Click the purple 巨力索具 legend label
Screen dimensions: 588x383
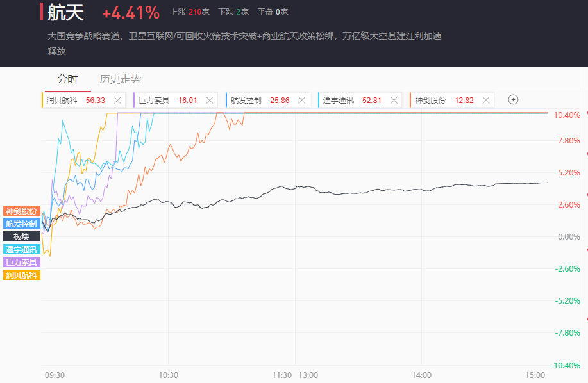22,262
